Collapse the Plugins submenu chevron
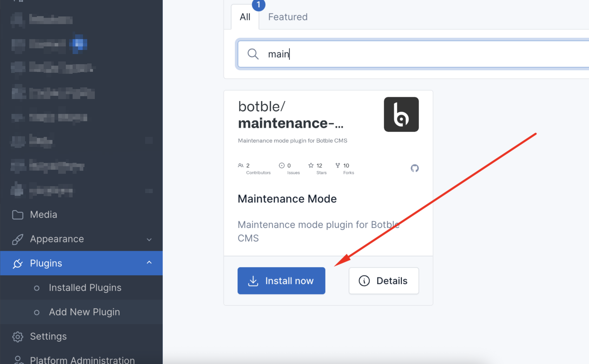Screen dimensions: 589x364 [149, 262]
